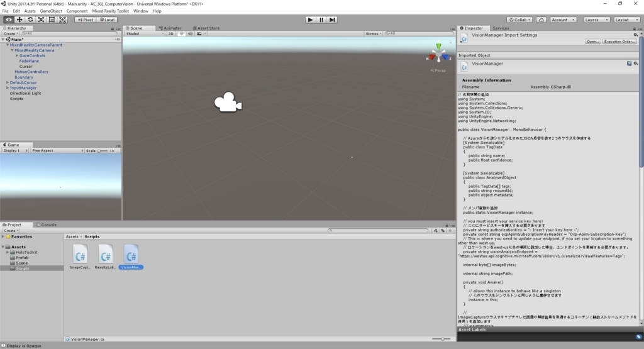The width and height of the screenshot is (644, 349).
Task: Open the Shaded draw mode dropdown
Action: pyautogui.click(x=145, y=34)
